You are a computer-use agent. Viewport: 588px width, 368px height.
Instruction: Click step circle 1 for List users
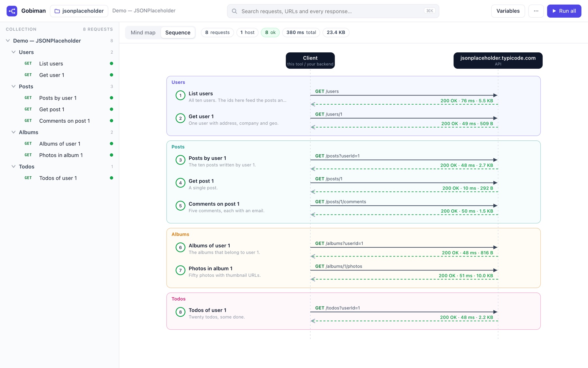pyautogui.click(x=180, y=95)
